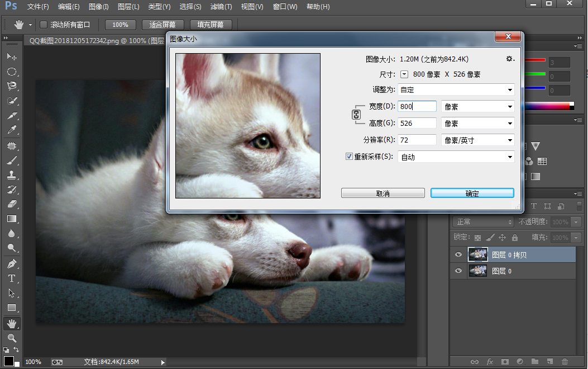Click the 宽度 input field
Viewport: 588px width, 369px height.
click(417, 106)
